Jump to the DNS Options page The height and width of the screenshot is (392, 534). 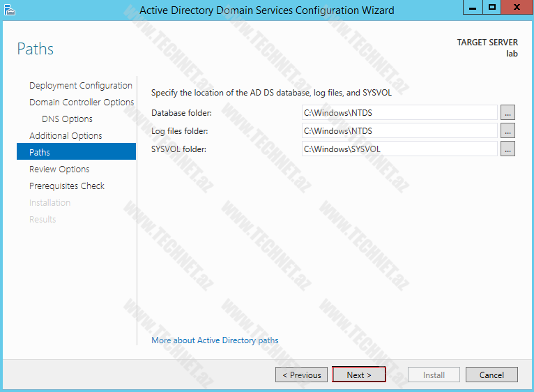click(x=67, y=119)
